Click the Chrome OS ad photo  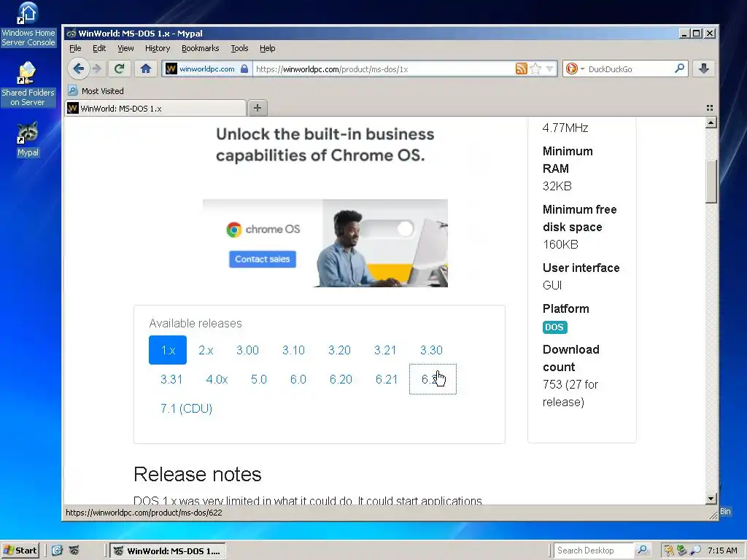point(384,243)
